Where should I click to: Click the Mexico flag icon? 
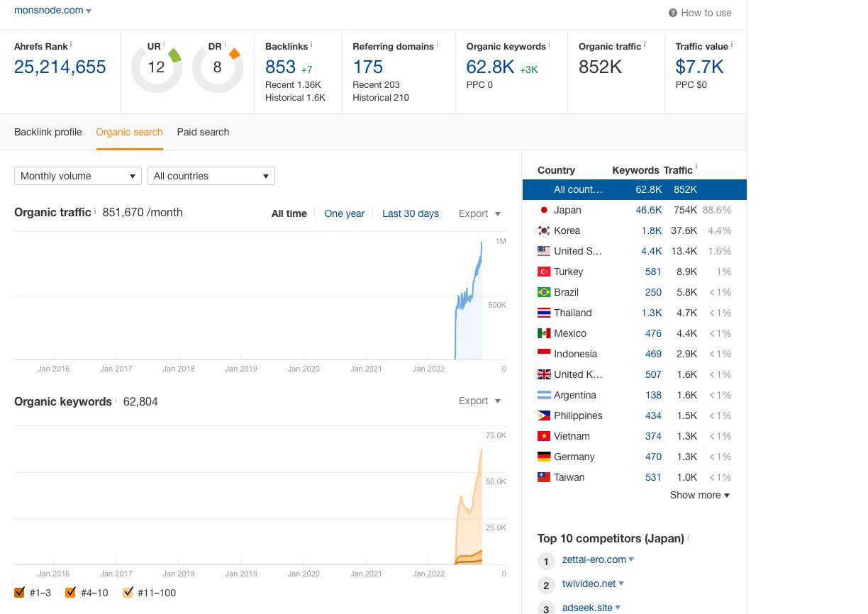click(x=544, y=333)
